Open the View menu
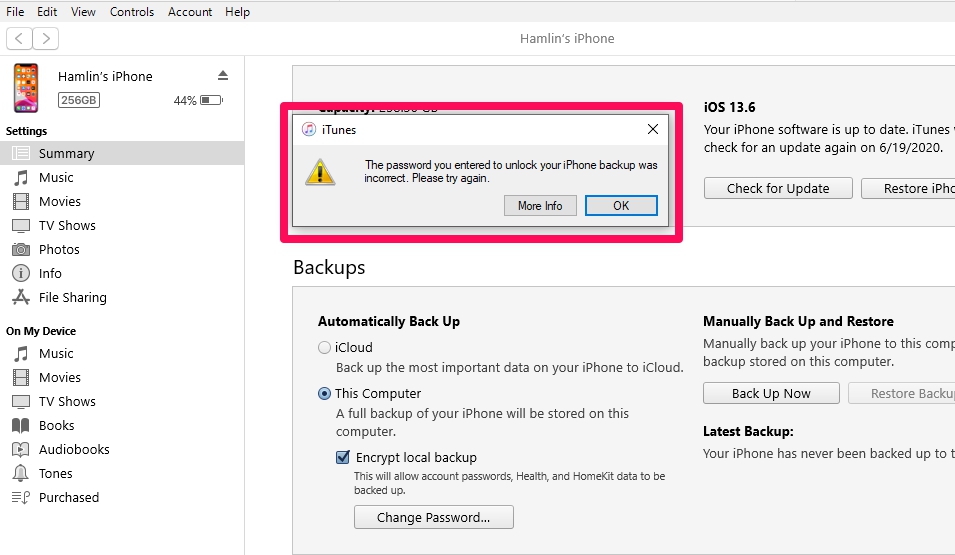 (83, 12)
